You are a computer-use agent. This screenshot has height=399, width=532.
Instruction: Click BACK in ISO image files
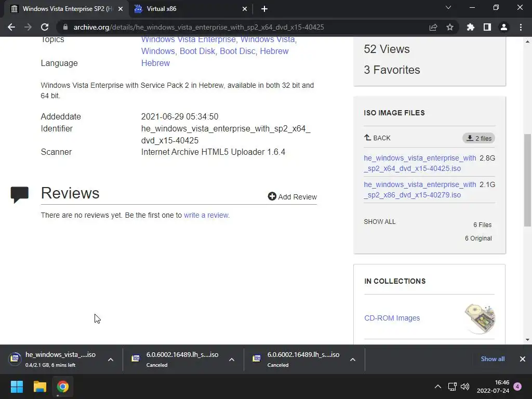coord(377,138)
